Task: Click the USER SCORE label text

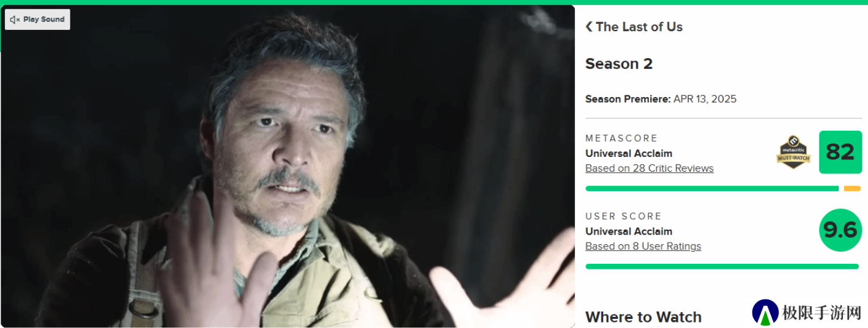Action: 624,216
